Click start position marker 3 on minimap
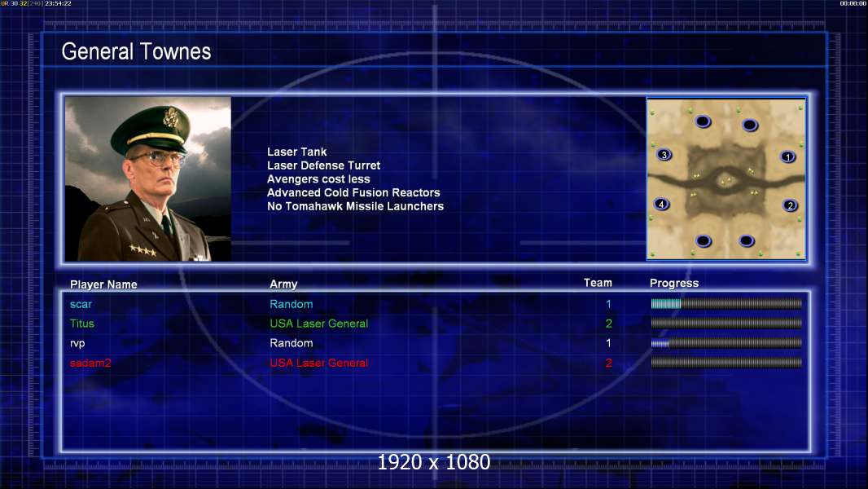This screenshot has height=489, width=868. (x=664, y=155)
